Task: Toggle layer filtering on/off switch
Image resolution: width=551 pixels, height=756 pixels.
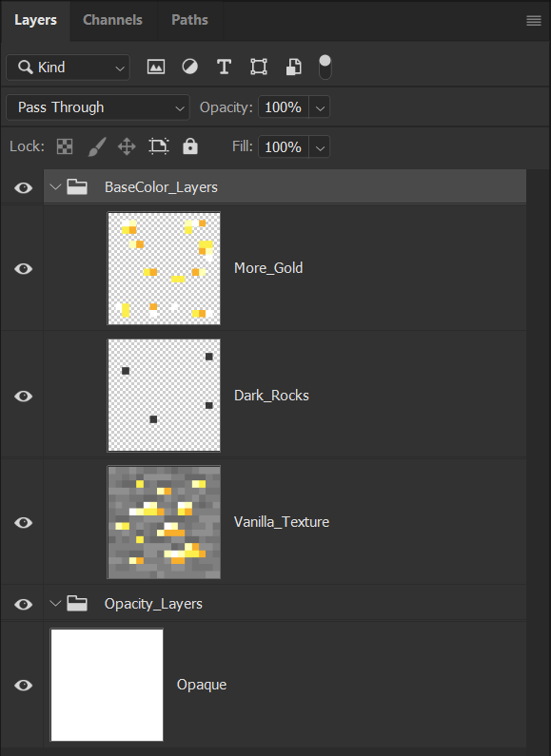Action: click(x=325, y=67)
